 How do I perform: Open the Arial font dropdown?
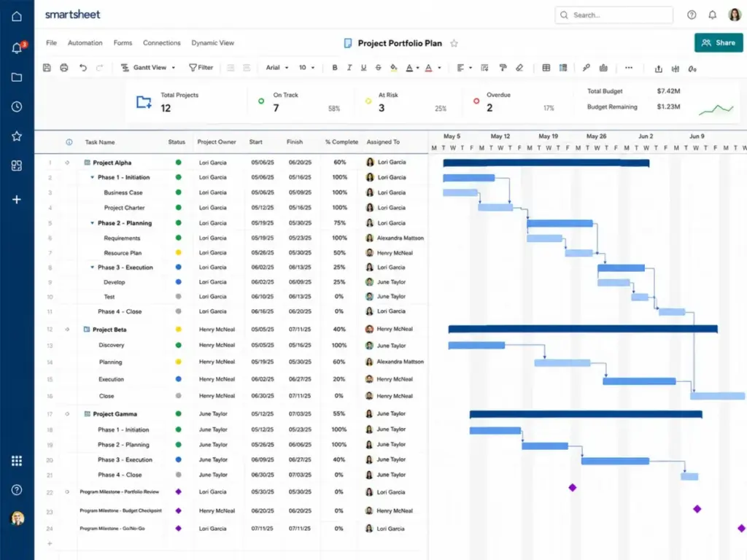pos(277,68)
